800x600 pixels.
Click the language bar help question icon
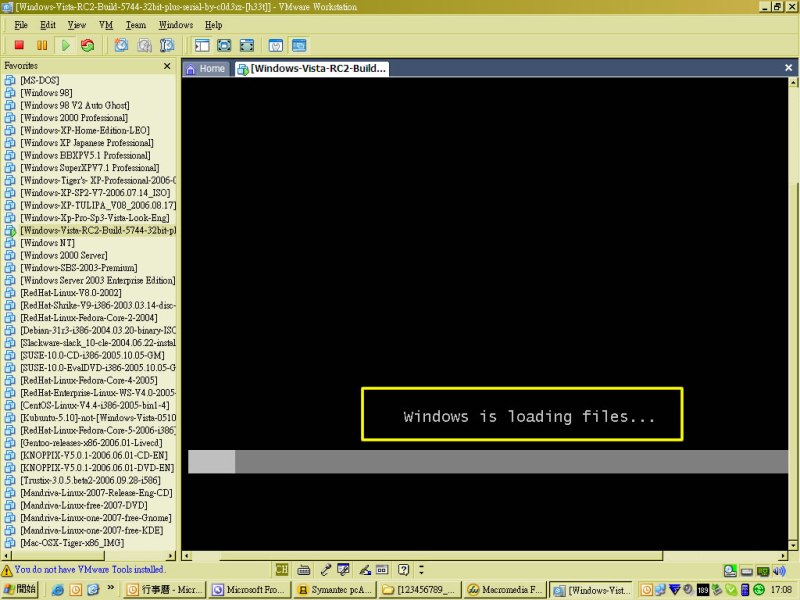point(403,569)
